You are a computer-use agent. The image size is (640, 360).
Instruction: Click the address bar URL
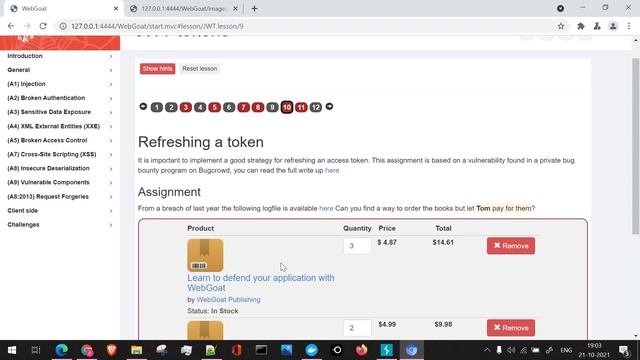157,26
